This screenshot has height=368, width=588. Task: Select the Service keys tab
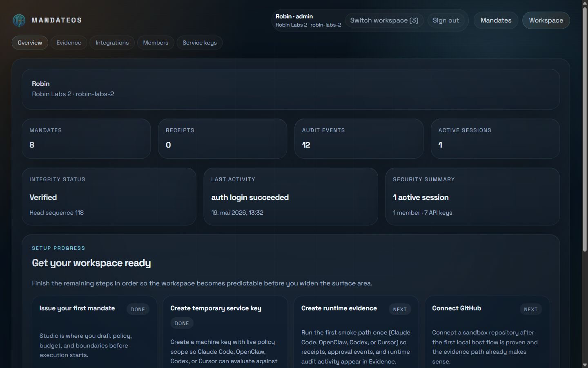(200, 43)
